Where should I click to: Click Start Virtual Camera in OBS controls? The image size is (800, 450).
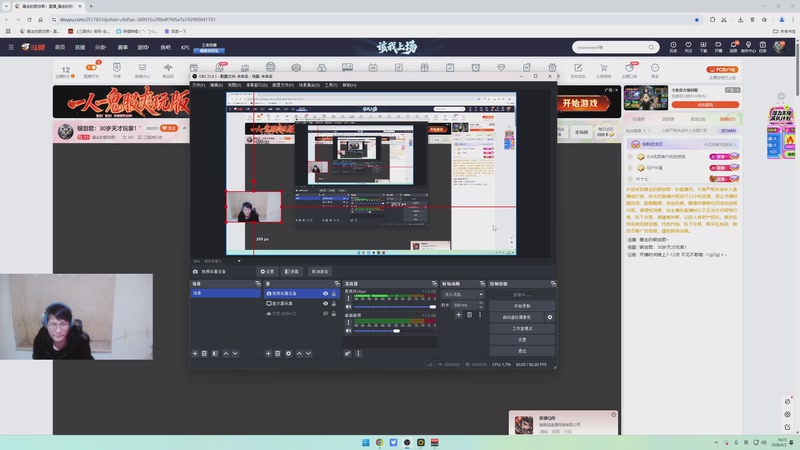click(x=517, y=317)
